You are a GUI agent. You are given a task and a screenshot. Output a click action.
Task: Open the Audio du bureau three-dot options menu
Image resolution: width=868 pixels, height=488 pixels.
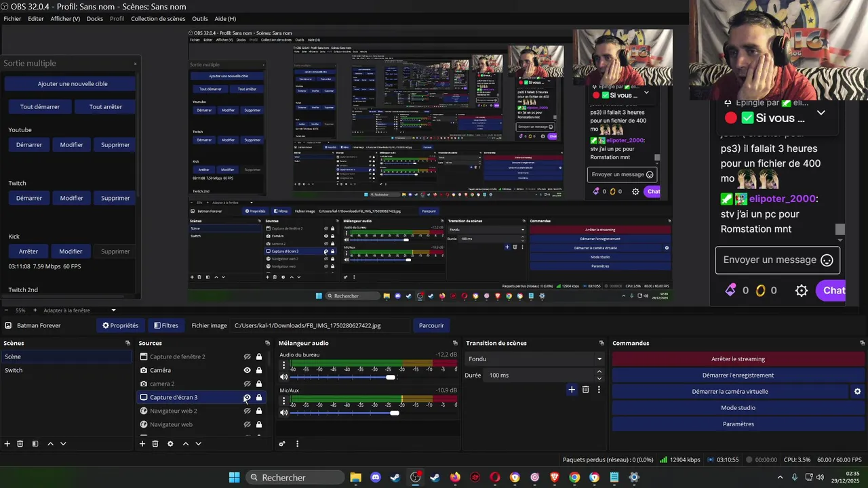click(284, 365)
